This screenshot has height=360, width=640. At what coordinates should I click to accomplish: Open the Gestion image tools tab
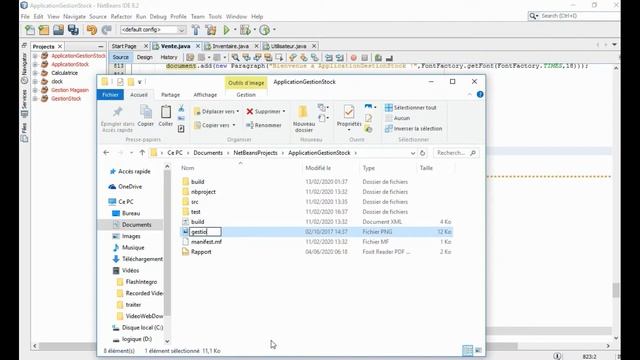coord(246,95)
